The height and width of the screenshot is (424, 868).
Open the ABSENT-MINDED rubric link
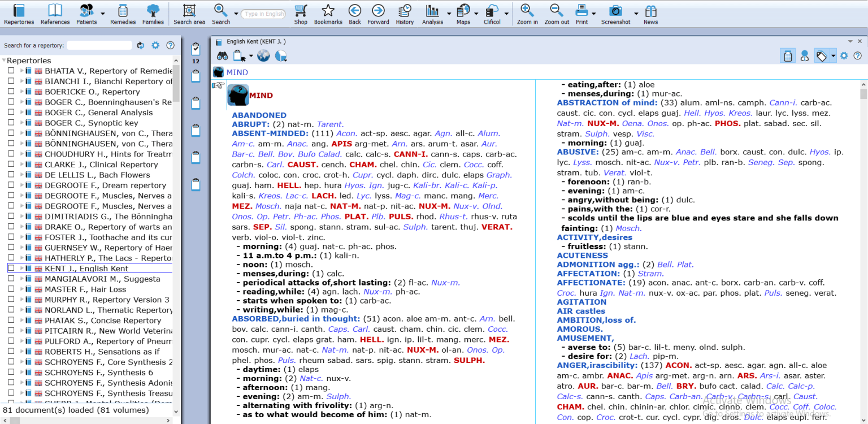click(269, 133)
